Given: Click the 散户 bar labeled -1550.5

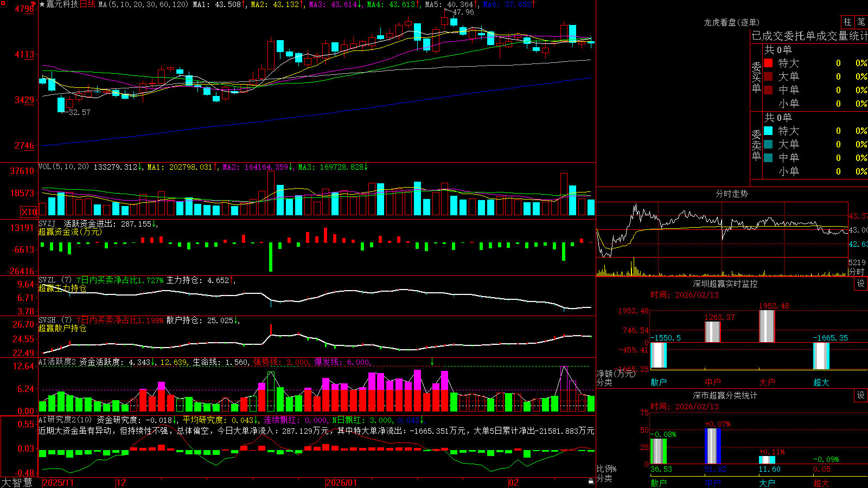Looking at the screenshot, I should 659,356.
